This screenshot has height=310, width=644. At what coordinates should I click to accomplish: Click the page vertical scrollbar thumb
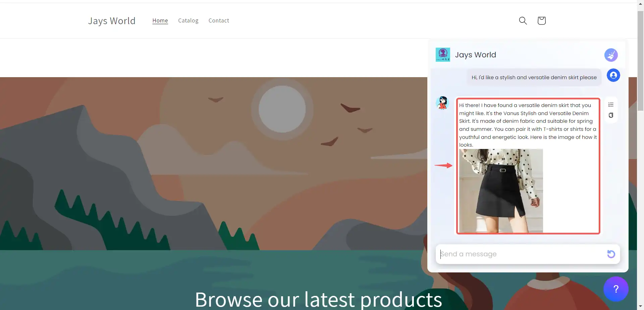point(641,60)
